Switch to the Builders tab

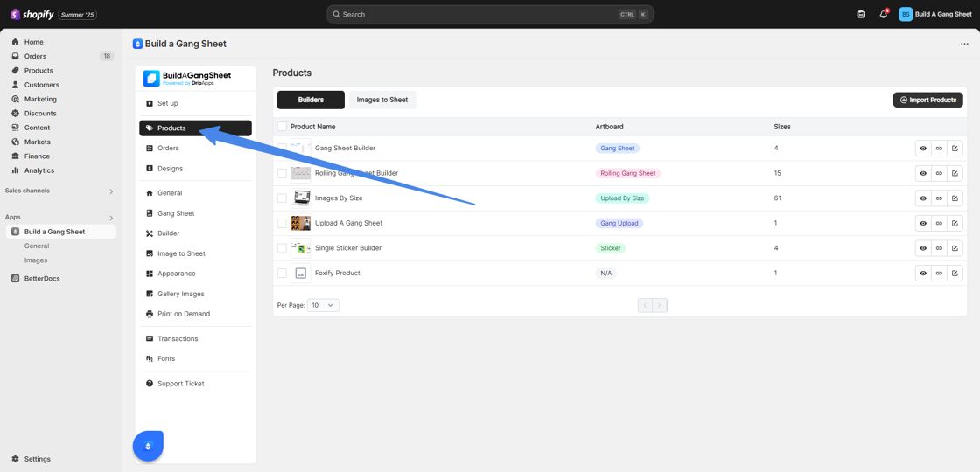(311, 100)
